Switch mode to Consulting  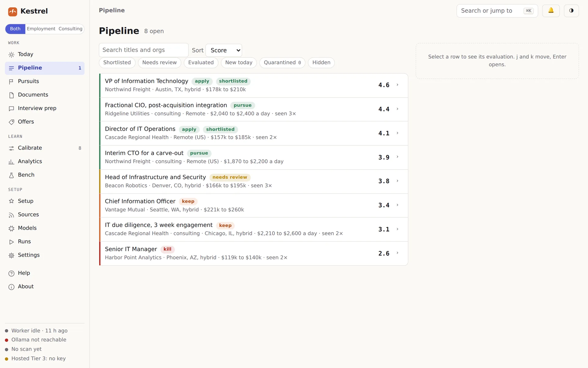coord(70,29)
